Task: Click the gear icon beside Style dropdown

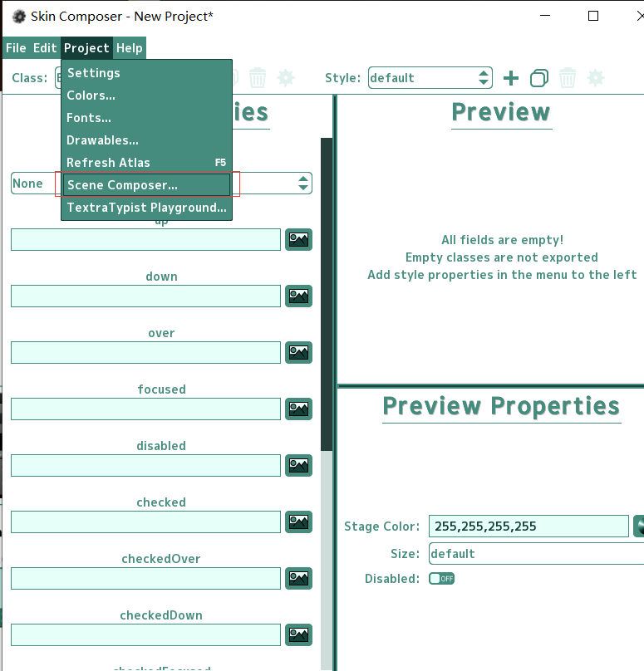Action: point(596,78)
